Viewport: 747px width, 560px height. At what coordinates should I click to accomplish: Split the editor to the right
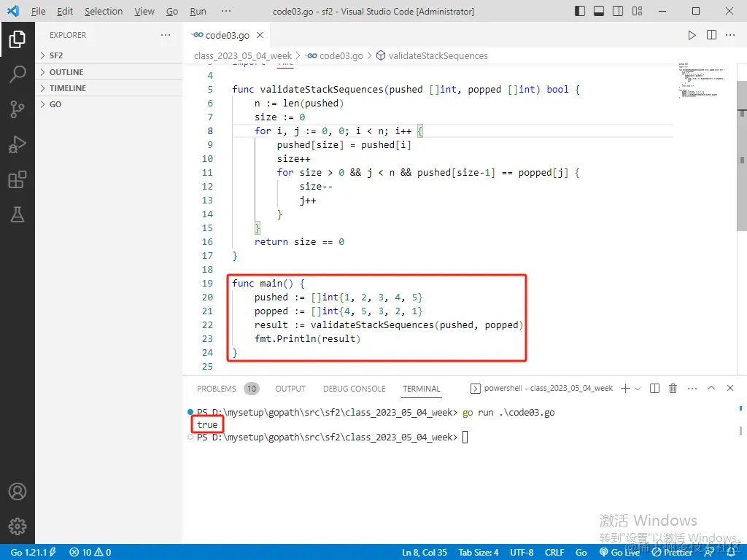(711, 35)
